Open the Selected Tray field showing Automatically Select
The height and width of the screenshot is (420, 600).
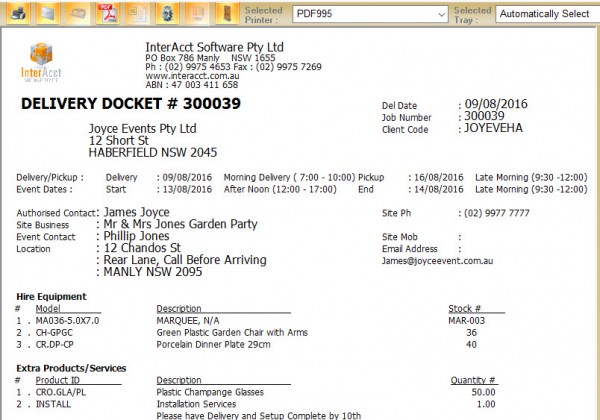tap(548, 14)
